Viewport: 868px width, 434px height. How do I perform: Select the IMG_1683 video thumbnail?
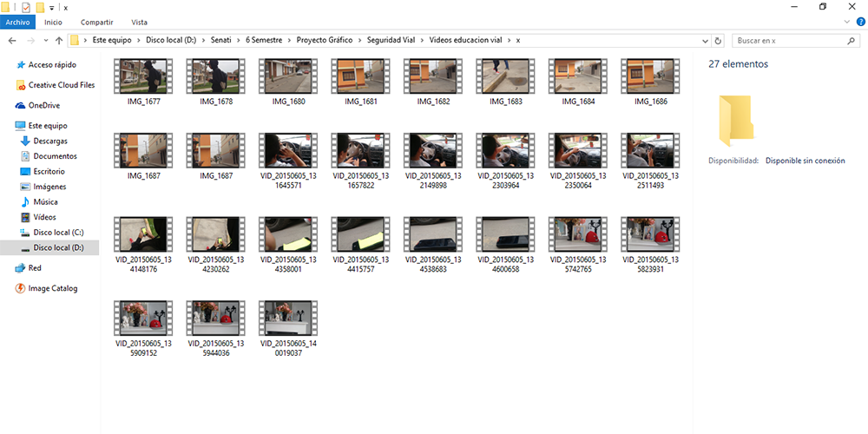pos(505,76)
